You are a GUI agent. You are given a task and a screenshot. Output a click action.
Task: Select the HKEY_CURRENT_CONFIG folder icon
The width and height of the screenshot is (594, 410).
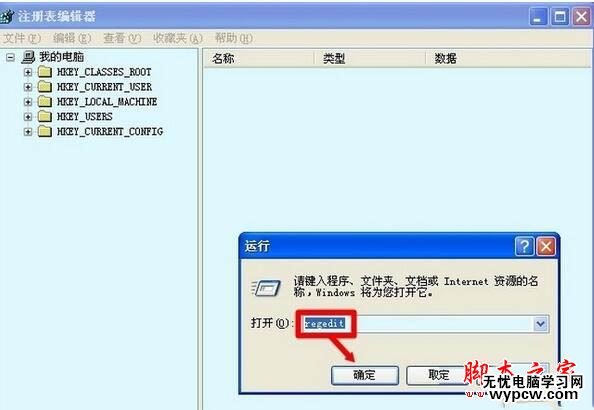[45, 131]
